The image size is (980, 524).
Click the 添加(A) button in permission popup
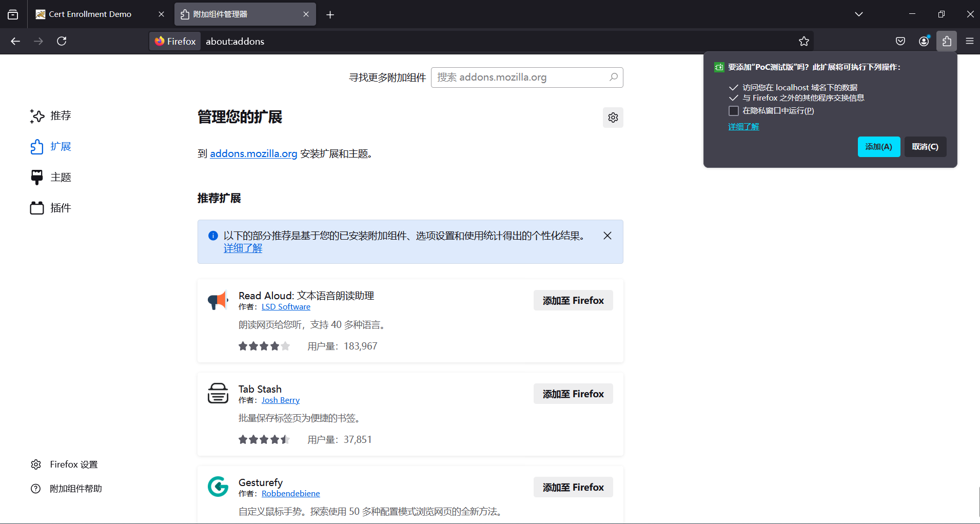click(878, 147)
